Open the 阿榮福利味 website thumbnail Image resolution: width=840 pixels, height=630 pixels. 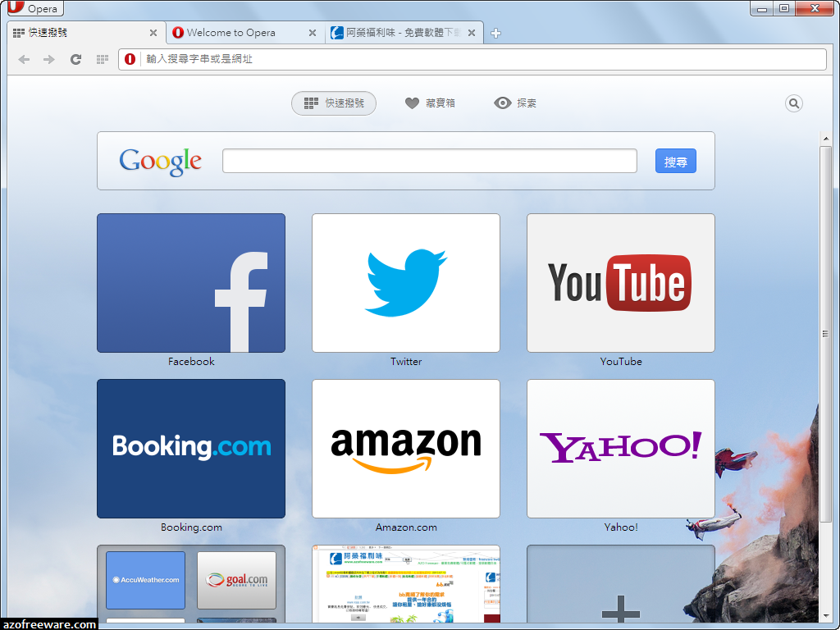[406, 584]
